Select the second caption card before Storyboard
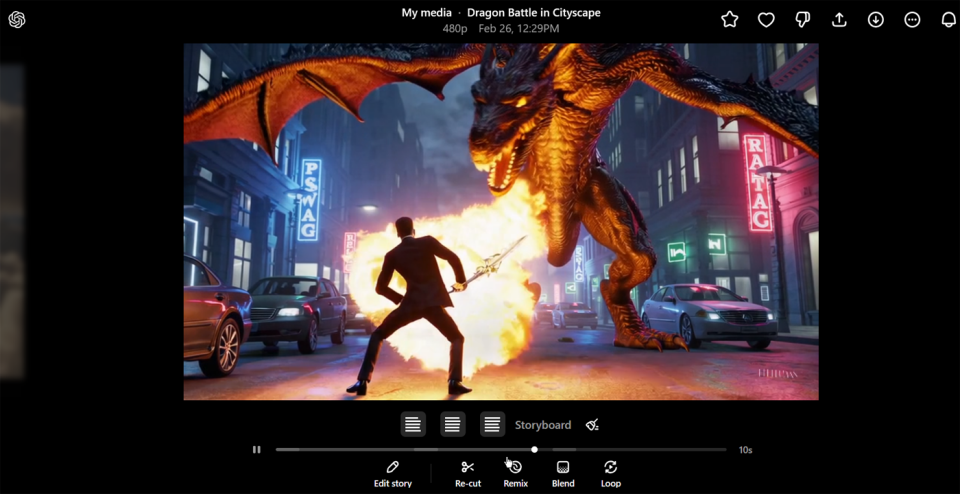 [452, 424]
